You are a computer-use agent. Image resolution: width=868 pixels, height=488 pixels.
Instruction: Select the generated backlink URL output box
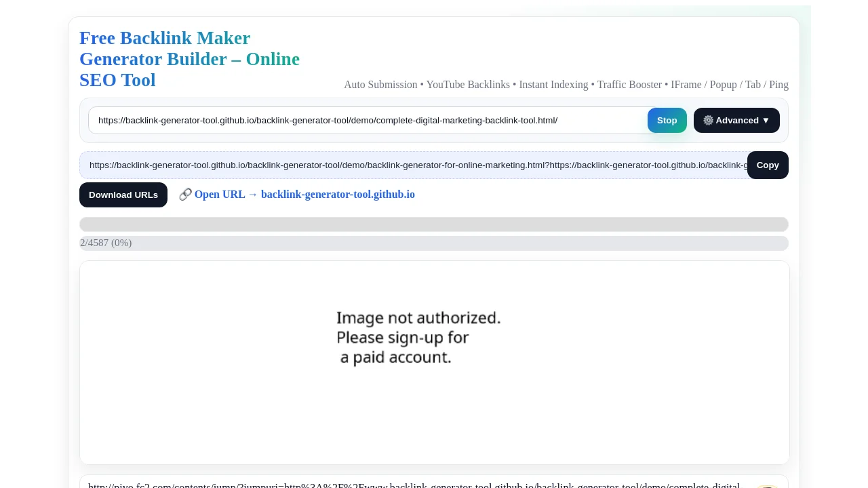coord(414,165)
